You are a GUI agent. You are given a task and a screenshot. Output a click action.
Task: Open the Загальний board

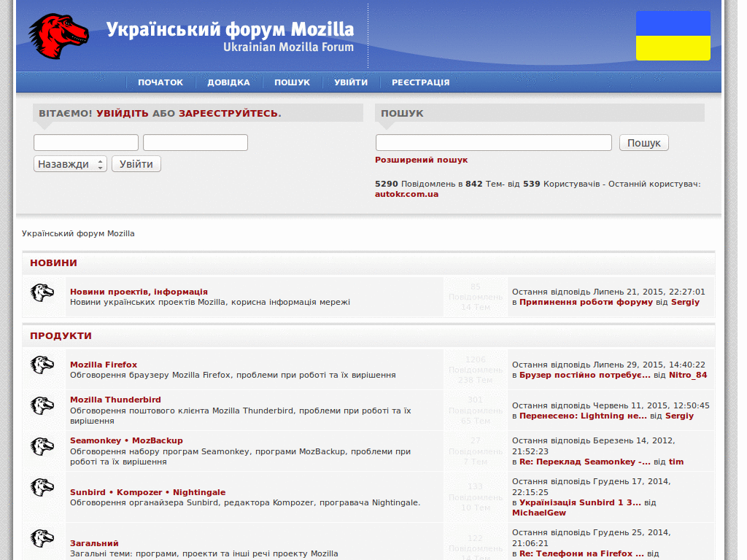click(94, 543)
